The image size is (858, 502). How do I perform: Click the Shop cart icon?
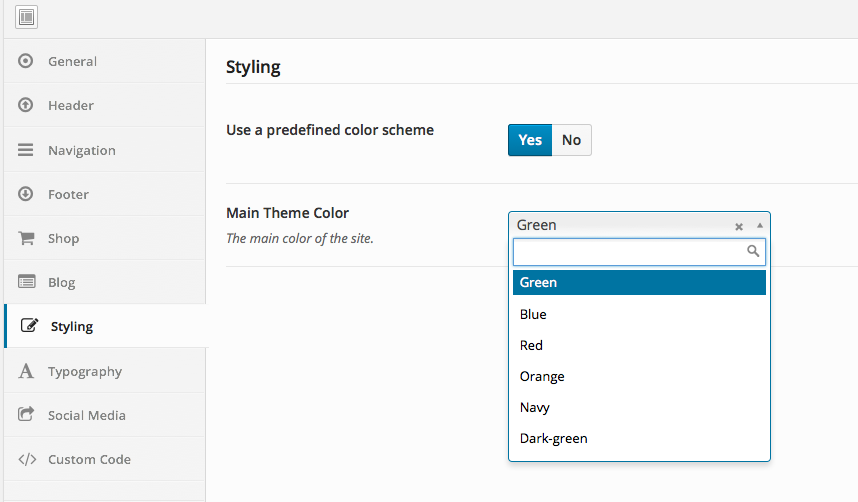[27, 238]
